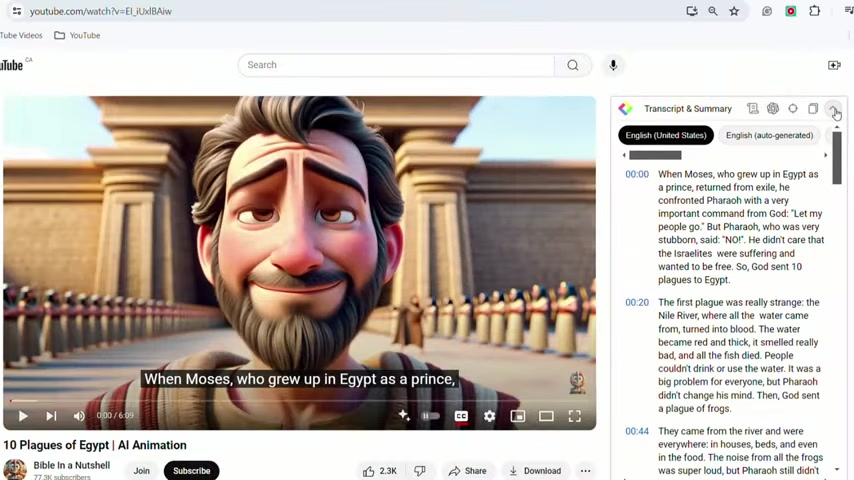The height and width of the screenshot is (480, 854).
Task: Jump to the 00:44 transcript timestamp
Action: 637,432
